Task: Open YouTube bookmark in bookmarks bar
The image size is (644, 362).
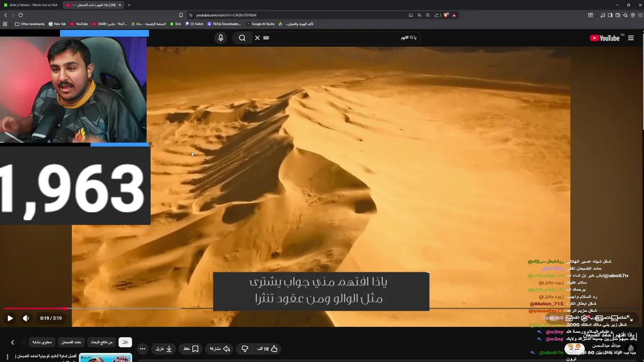Action: point(79,24)
